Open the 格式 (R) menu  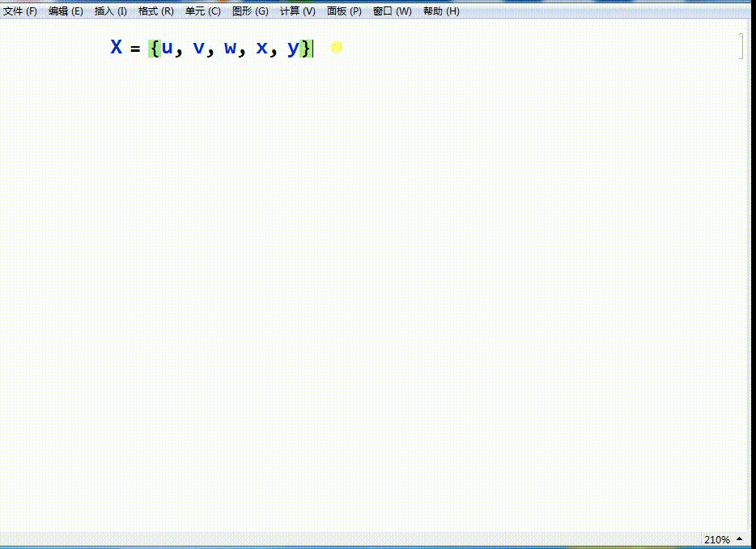click(155, 11)
